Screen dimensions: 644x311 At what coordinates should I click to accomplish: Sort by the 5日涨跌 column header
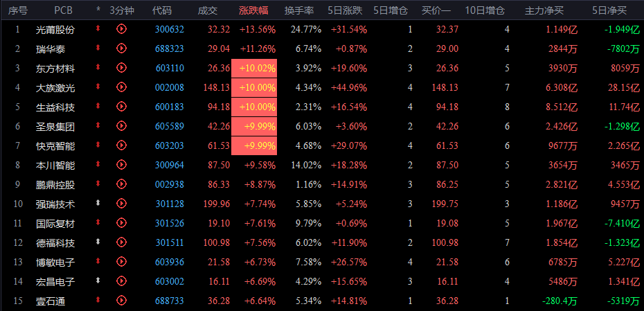pos(346,10)
